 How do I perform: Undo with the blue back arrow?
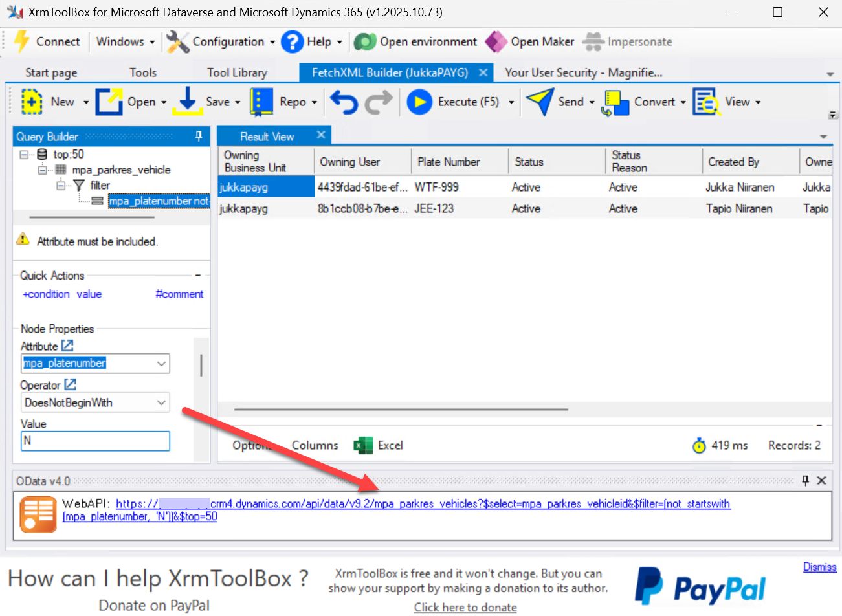coord(344,102)
